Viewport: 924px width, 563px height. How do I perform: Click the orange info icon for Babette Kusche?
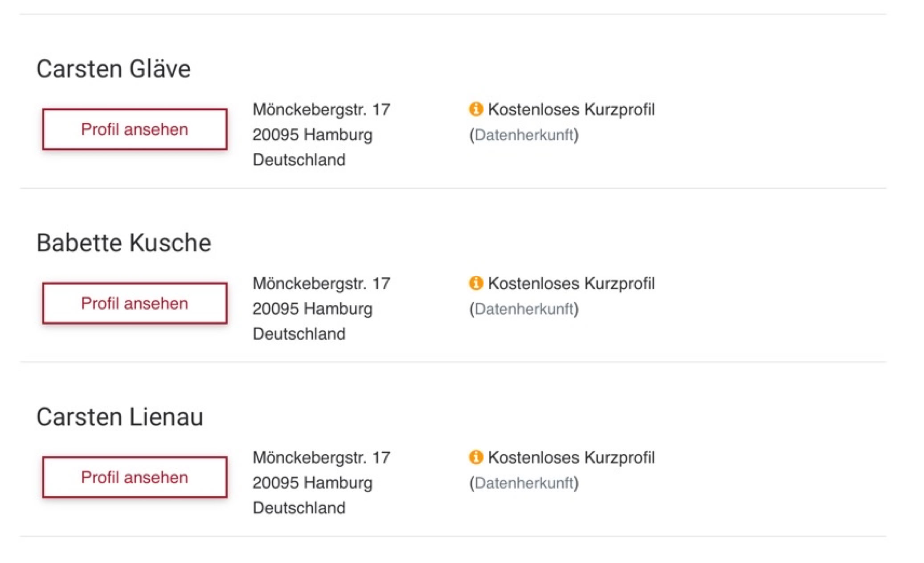pyautogui.click(x=476, y=283)
